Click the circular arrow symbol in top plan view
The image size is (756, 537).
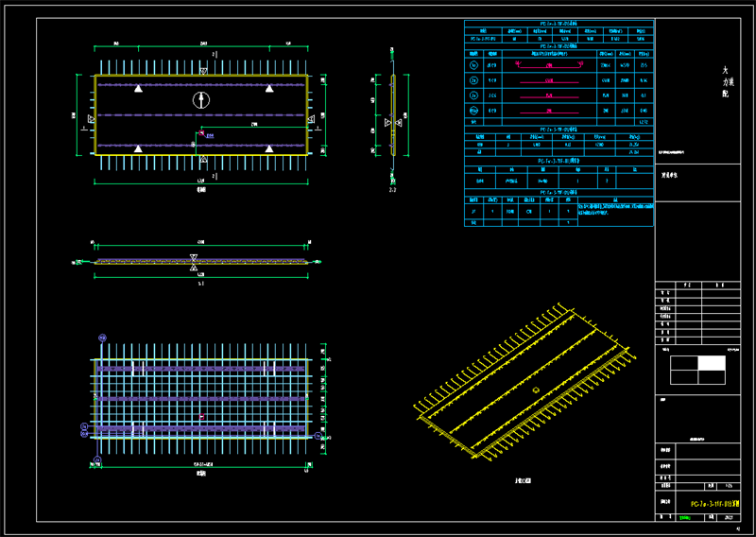201,100
